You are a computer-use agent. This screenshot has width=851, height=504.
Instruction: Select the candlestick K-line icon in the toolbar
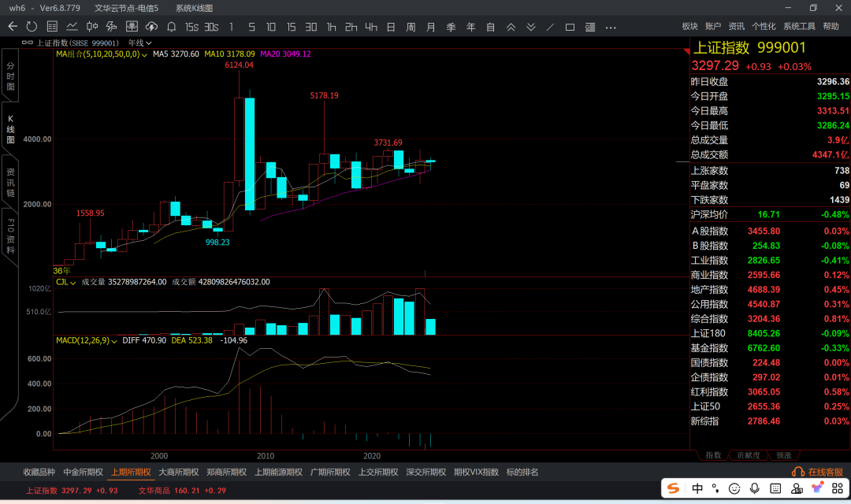[91, 27]
